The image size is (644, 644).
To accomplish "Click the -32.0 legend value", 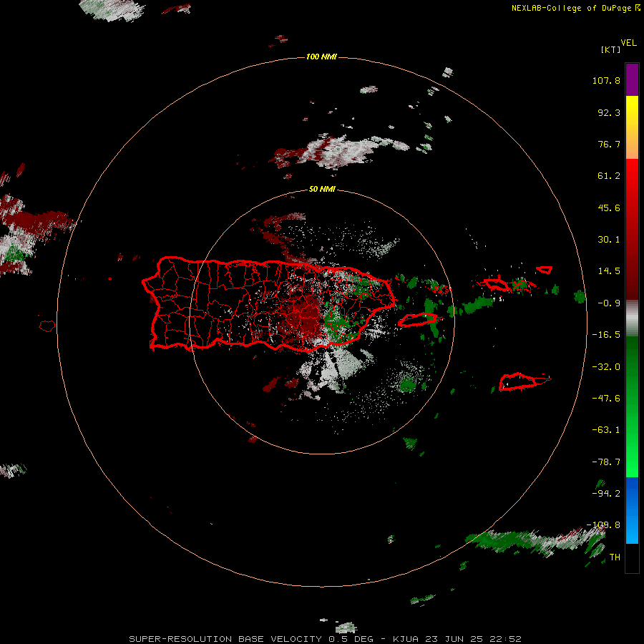I will tap(606, 367).
